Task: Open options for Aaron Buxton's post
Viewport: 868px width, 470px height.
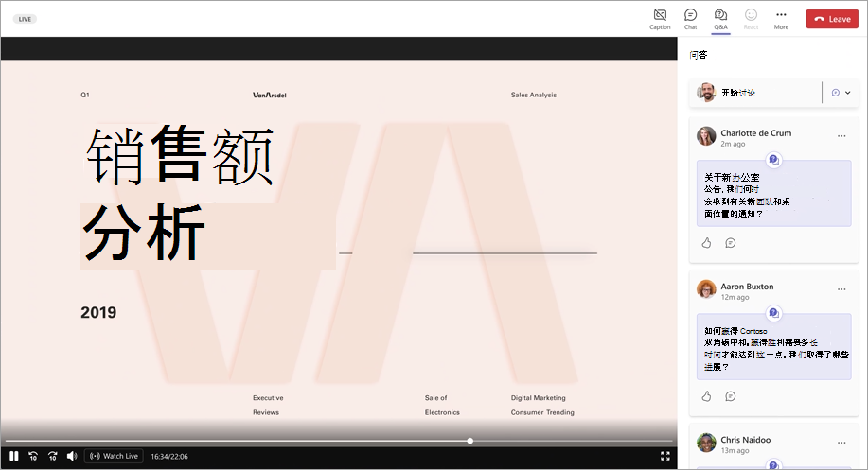Action: (841, 289)
